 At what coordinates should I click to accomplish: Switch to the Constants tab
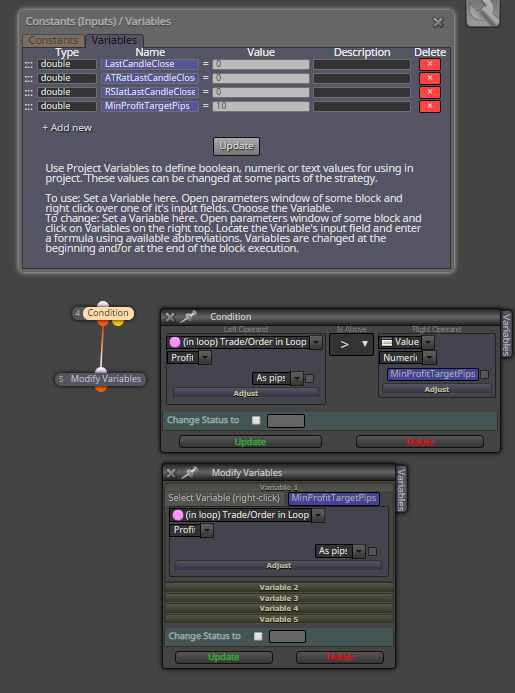tap(53, 40)
